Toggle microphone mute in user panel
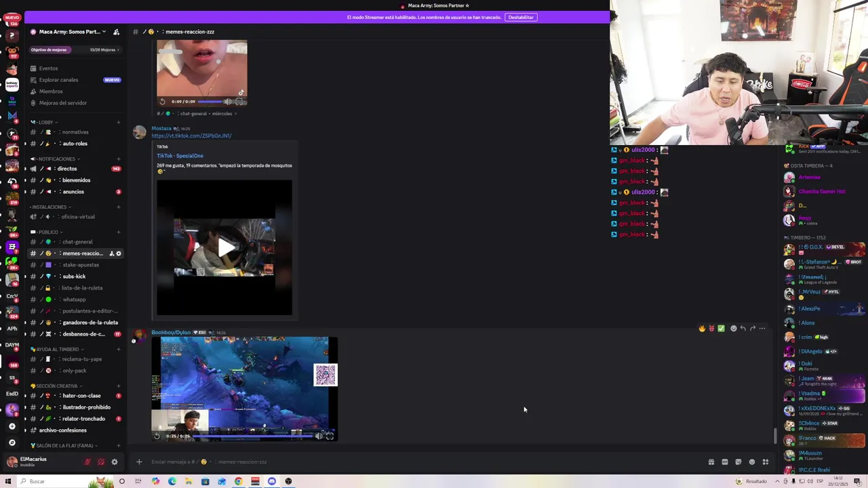Image resolution: width=868 pixels, height=488 pixels. 87,462
